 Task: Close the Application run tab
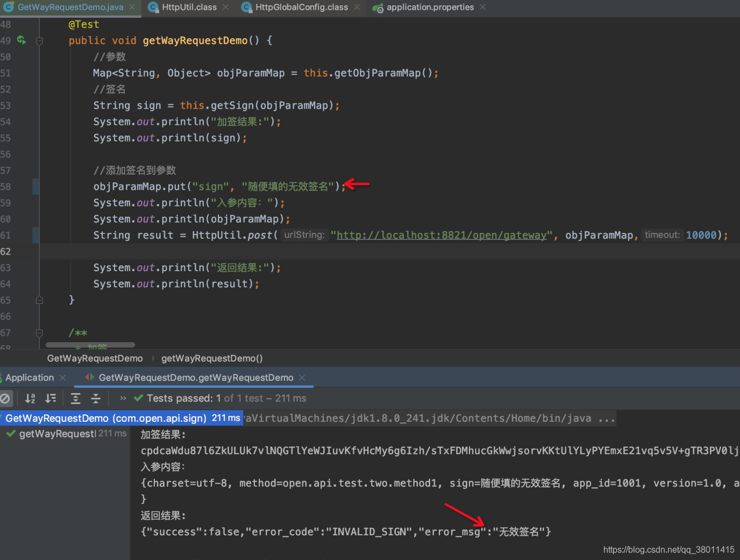[x=62, y=378]
